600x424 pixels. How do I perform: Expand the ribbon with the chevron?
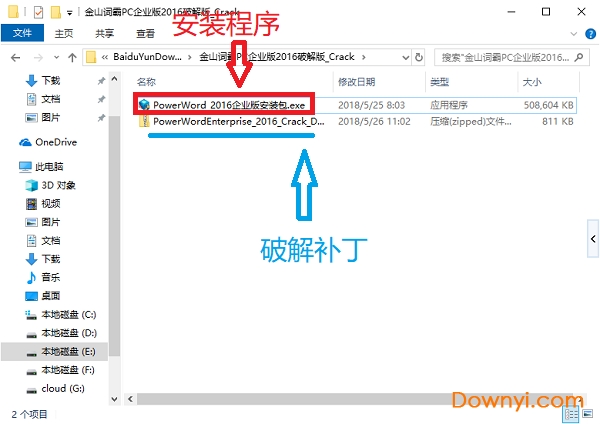coord(573,33)
